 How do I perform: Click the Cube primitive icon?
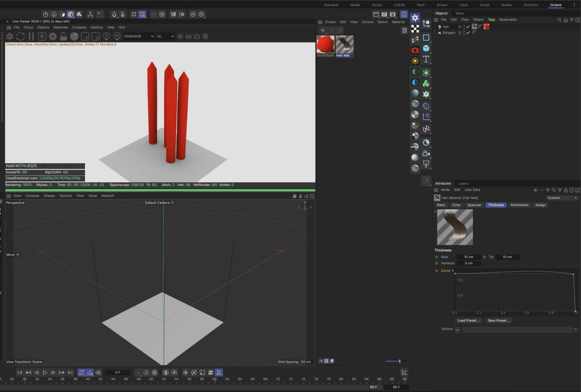(426, 48)
